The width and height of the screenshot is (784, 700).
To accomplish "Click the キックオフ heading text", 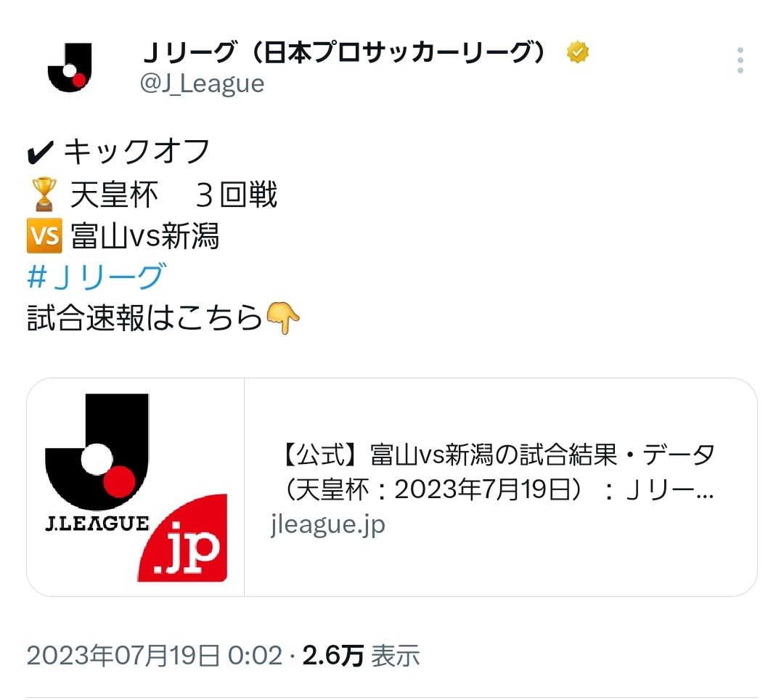I will [x=136, y=152].
